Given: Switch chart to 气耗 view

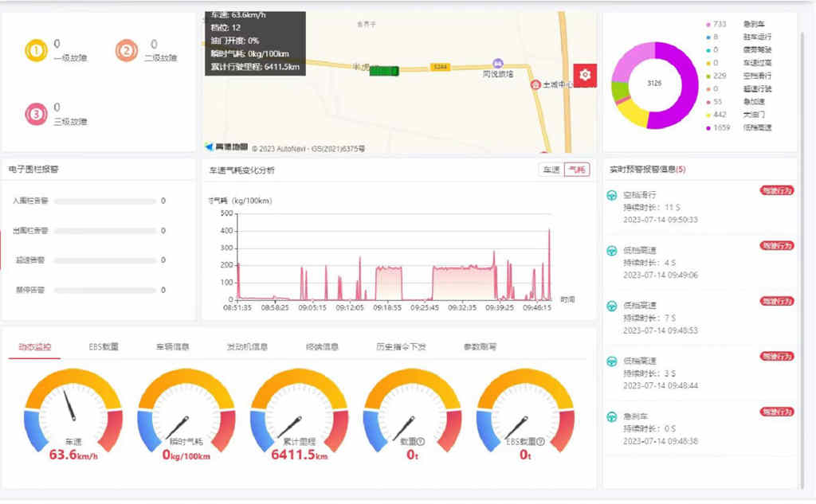Looking at the screenshot, I should [576, 170].
